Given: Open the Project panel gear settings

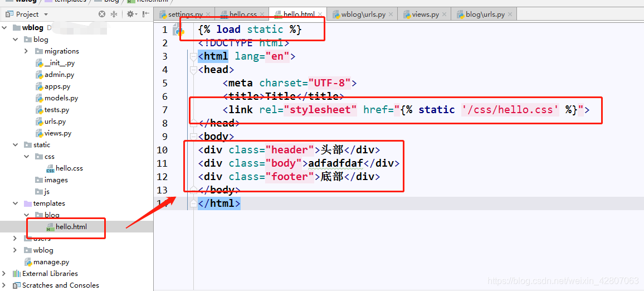Looking at the screenshot, I should pyautogui.click(x=131, y=14).
